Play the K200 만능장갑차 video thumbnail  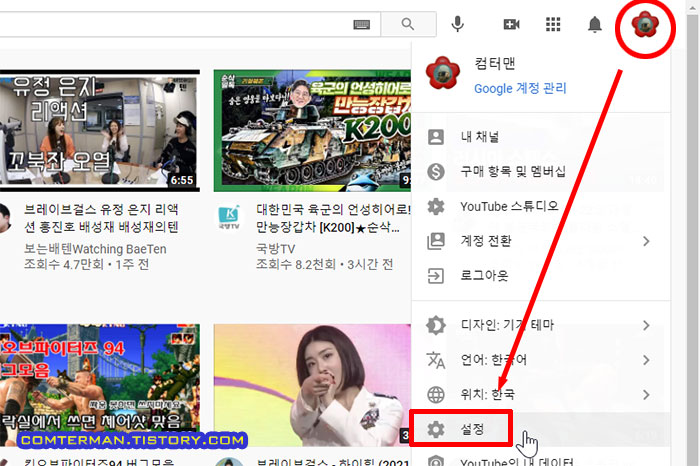[312, 131]
